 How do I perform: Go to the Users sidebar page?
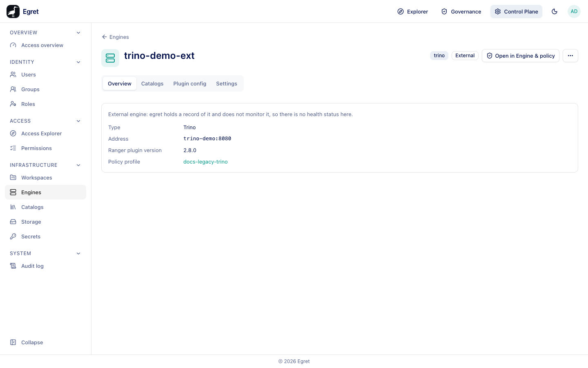pos(45,75)
